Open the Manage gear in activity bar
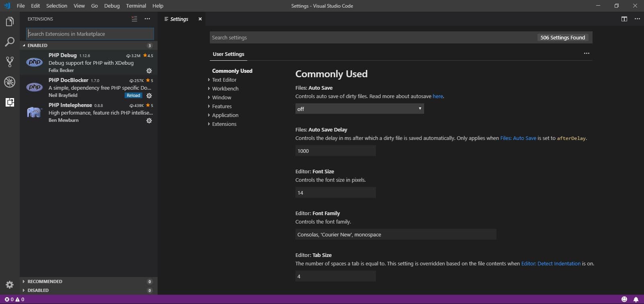The width and height of the screenshot is (644, 304). point(10,285)
